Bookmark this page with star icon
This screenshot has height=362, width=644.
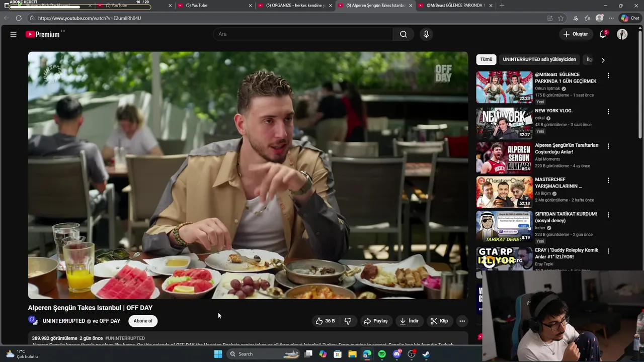pyautogui.click(x=560, y=18)
